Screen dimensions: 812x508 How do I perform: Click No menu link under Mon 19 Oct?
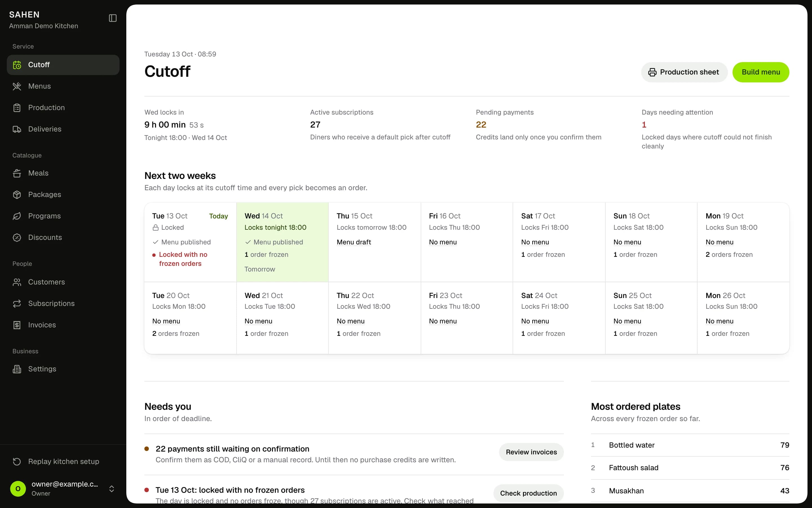pyautogui.click(x=720, y=242)
